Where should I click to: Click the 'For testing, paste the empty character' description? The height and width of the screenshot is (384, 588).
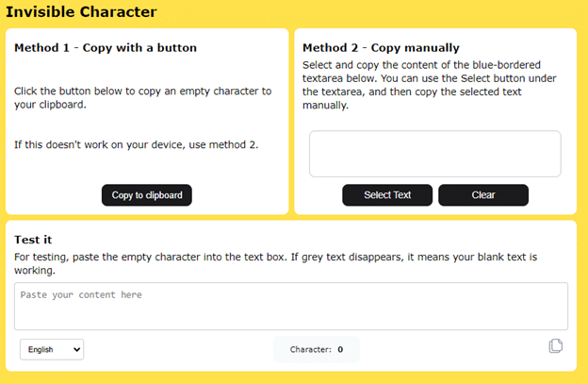coord(275,263)
